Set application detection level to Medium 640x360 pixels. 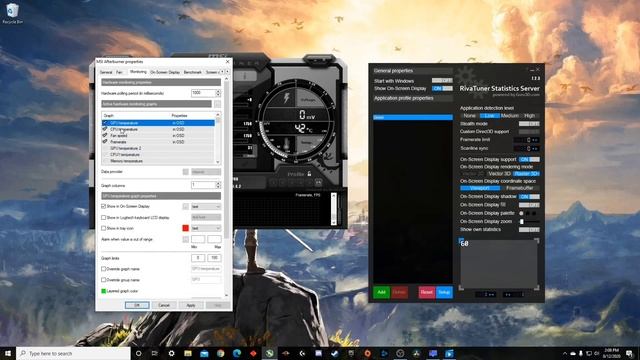click(x=509, y=116)
